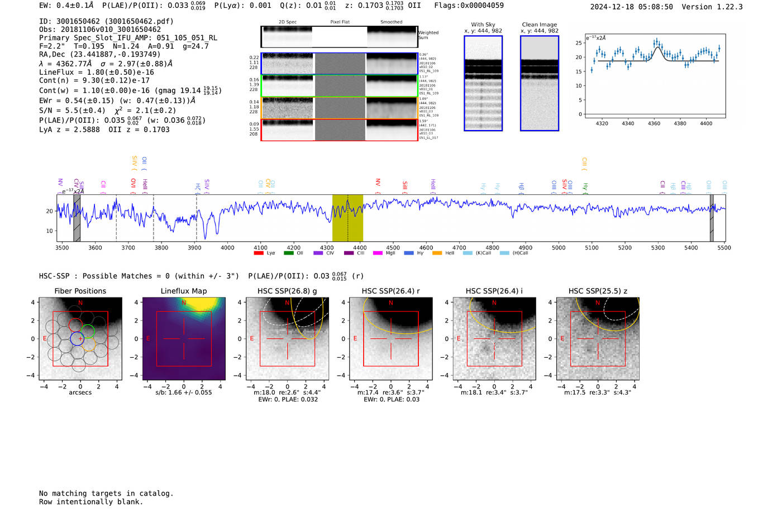Open the HSC SSP(26.8) g cutout
The image size is (782, 532).
287,339
